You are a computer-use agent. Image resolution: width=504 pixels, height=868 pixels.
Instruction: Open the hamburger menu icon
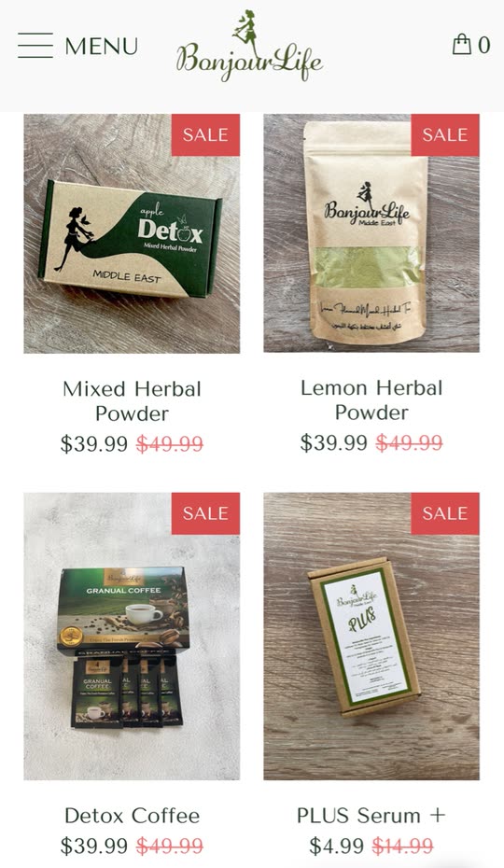tap(35, 46)
